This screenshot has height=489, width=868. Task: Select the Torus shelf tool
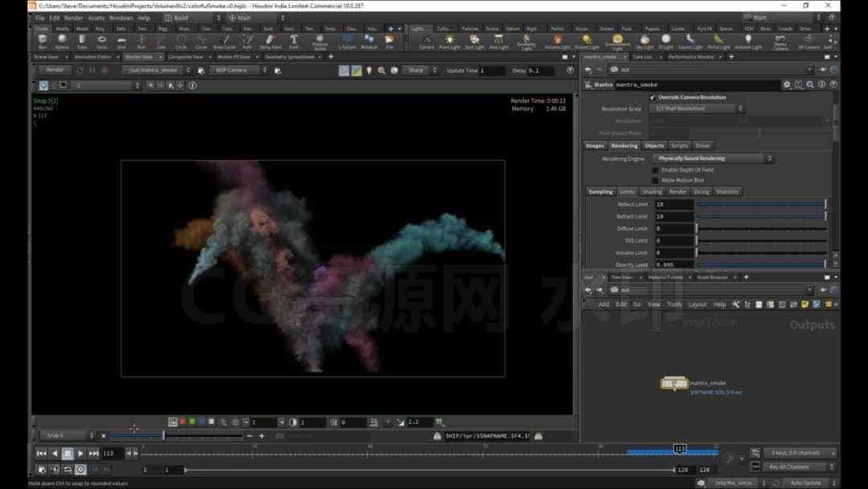click(x=102, y=42)
